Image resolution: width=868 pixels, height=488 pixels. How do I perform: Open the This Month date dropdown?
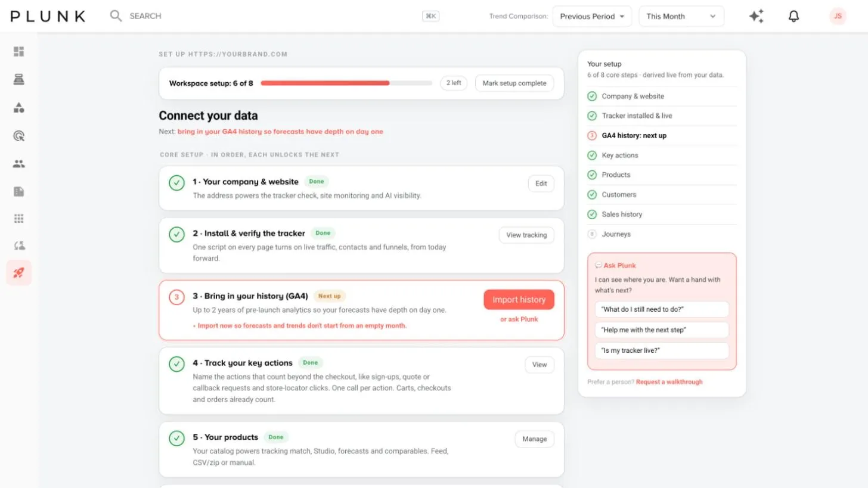[x=681, y=16]
